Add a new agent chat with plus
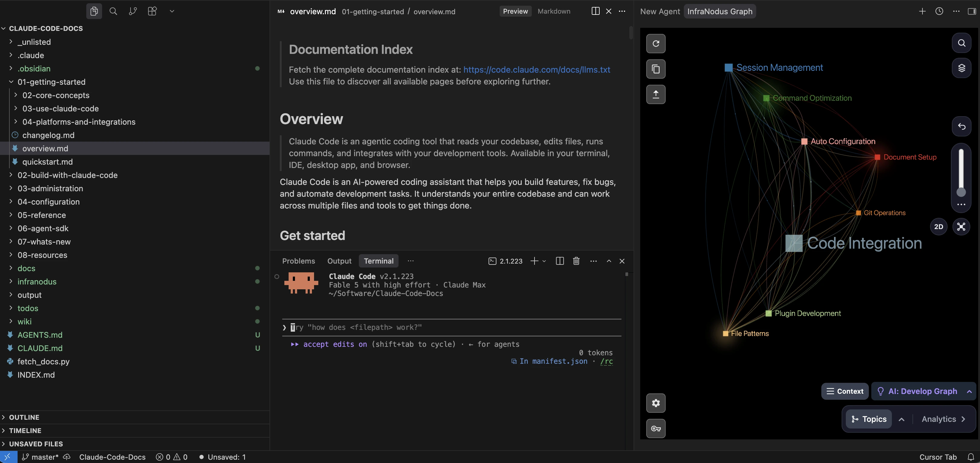Image resolution: width=980 pixels, height=463 pixels. click(922, 11)
